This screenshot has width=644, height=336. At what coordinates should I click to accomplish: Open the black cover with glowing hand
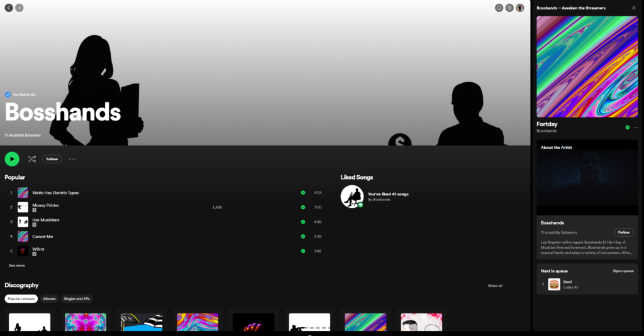[253, 322]
